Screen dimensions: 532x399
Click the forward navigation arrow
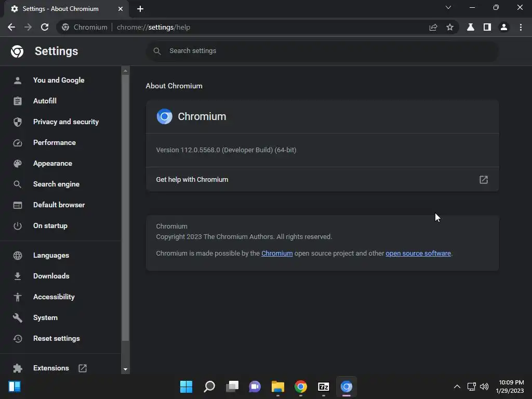(28, 27)
